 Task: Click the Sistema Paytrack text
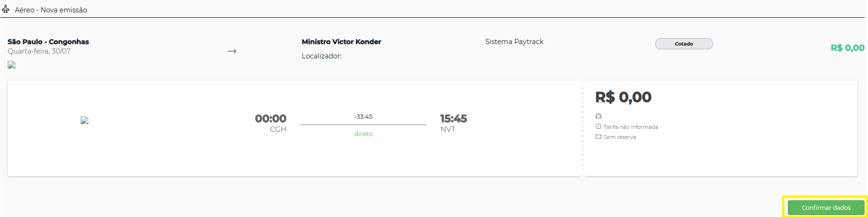tap(514, 42)
